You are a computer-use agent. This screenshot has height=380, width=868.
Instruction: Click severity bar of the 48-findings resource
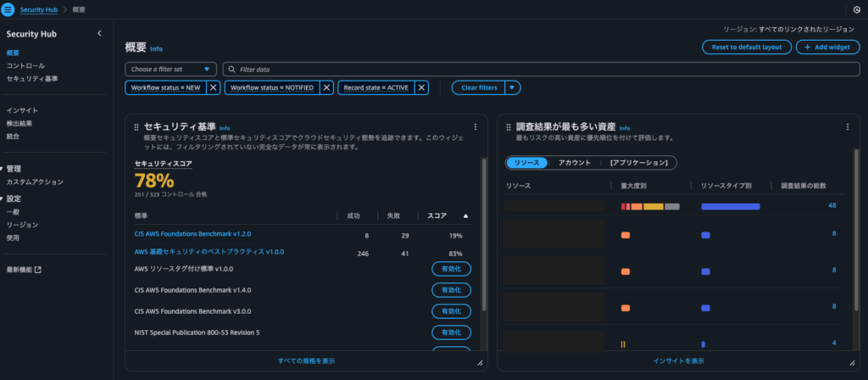650,206
